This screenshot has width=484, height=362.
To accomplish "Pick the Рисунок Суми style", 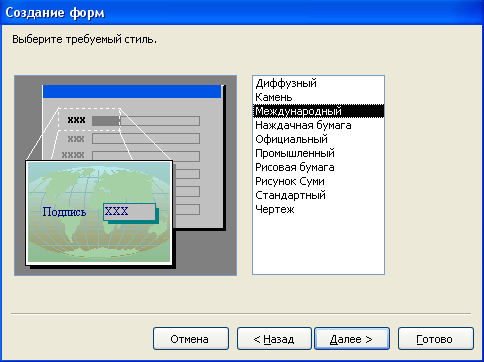I will pos(318,181).
